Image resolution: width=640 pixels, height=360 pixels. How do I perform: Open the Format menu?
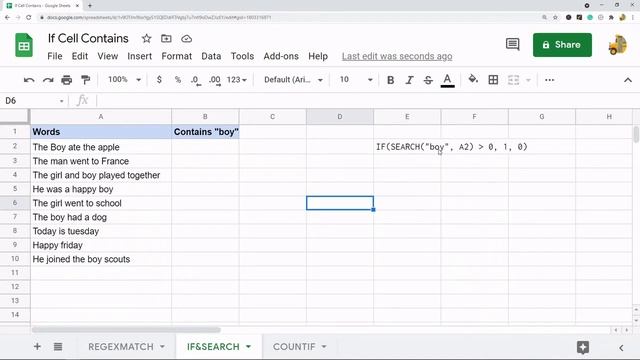pos(176,56)
